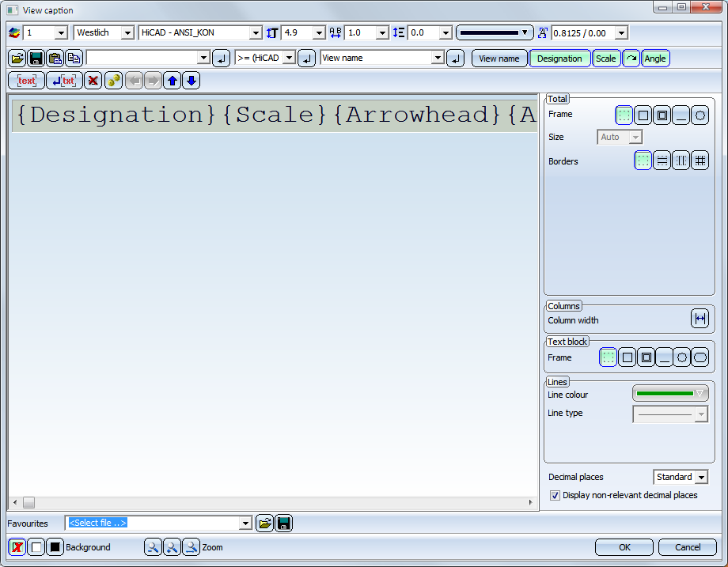Open layer number 1 dropdown
Screen dimensions: 728x567
(61, 33)
